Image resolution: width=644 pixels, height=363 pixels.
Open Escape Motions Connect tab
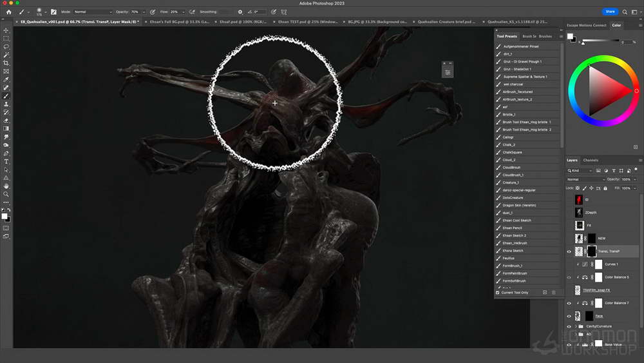tap(587, 26)
